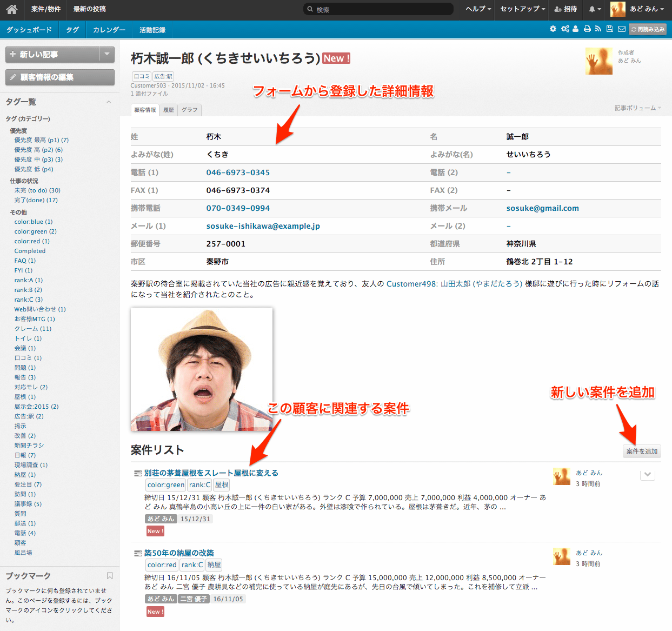Click the user silhouette icon in toolbar
Image resolution: width=672 pixels, height=631 pixels.
pos(575,29)
